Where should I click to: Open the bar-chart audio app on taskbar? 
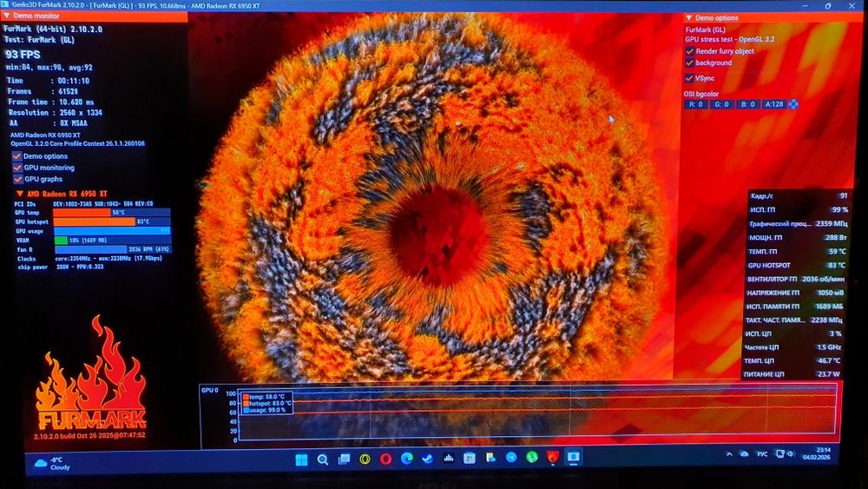[449, 458]
